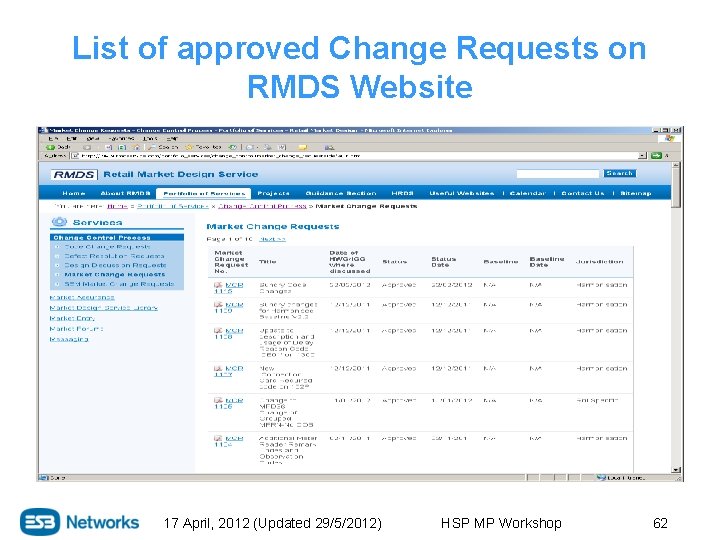
Task: Click the page icon in the address bar
Action: [75, 156]
